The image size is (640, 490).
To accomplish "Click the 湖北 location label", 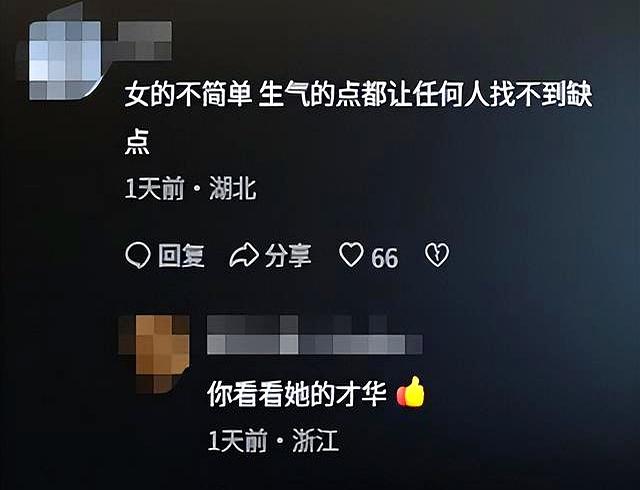I will click(233, 189).
